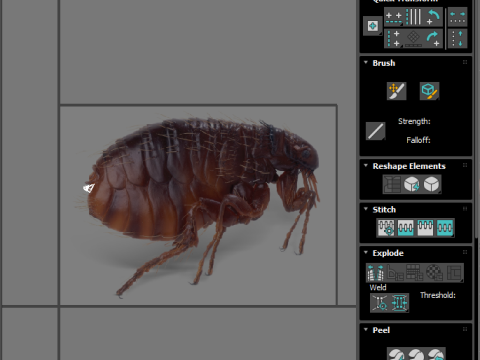
Task: Select the Paint Move brush tool
Action: pyautogui.click(x=396, y=91)
